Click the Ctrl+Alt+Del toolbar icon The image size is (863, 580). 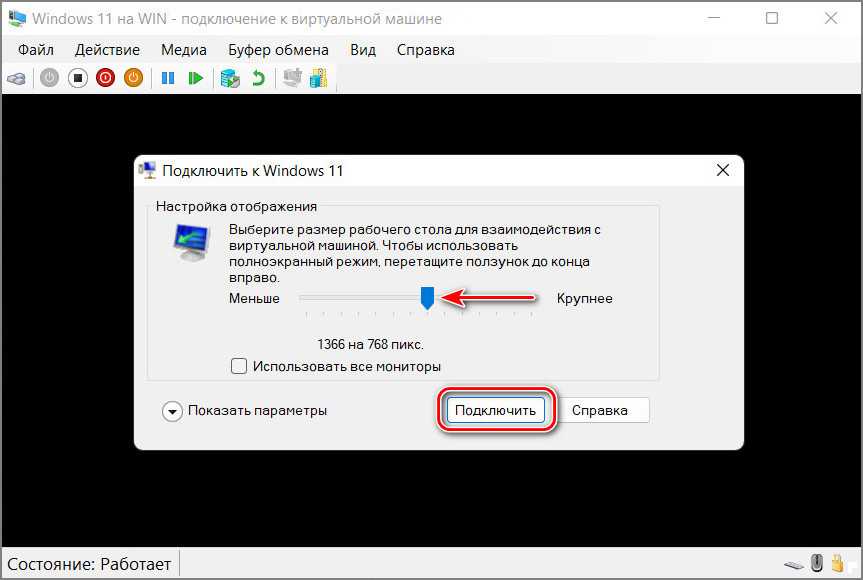click(17, 77)
